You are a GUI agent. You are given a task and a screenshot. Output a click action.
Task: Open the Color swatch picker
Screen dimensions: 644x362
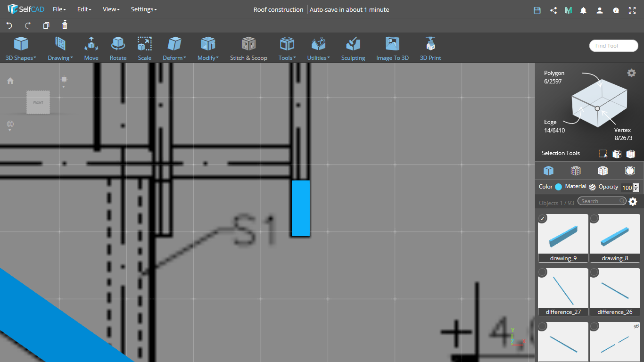559,187
